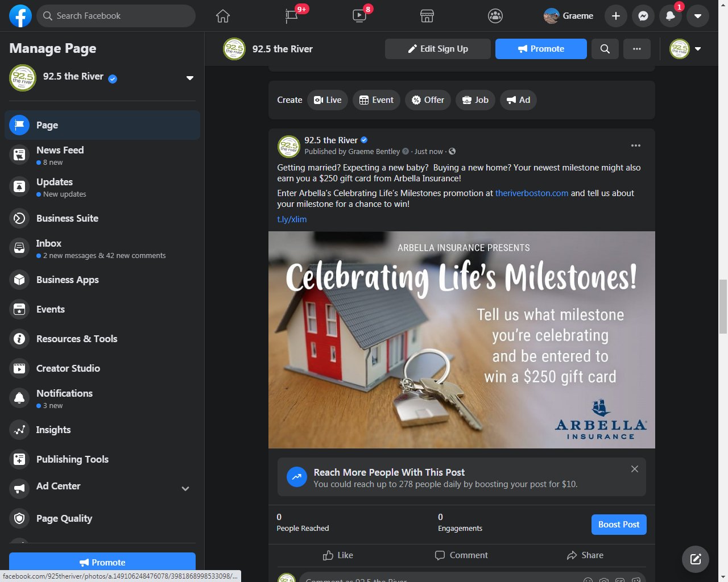Viewport: 728px width, 582px height.
Task: Click the Comment button on the post
Action: [x=461, y=555]
